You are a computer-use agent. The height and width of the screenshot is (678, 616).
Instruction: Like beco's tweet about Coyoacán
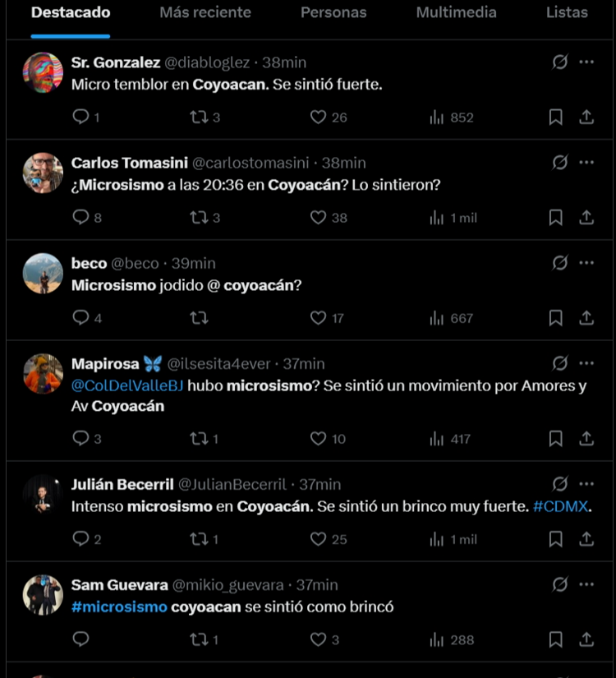tap(319, 318)
